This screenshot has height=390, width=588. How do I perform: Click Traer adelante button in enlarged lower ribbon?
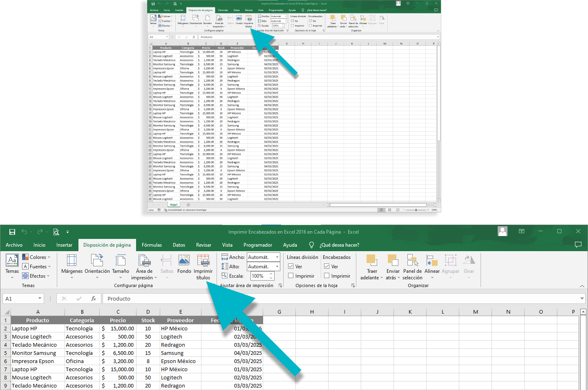pyautogui.click(x=372, y=261)
